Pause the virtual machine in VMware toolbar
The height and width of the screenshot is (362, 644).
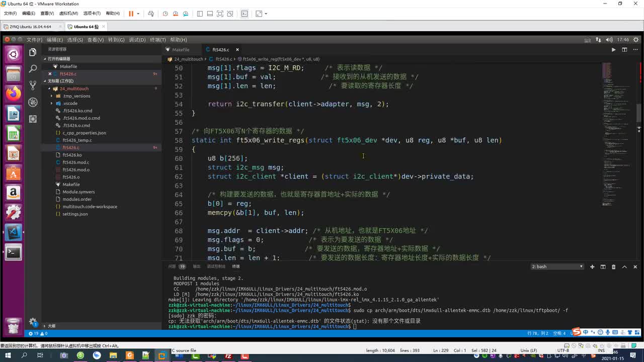pos(131,14)
